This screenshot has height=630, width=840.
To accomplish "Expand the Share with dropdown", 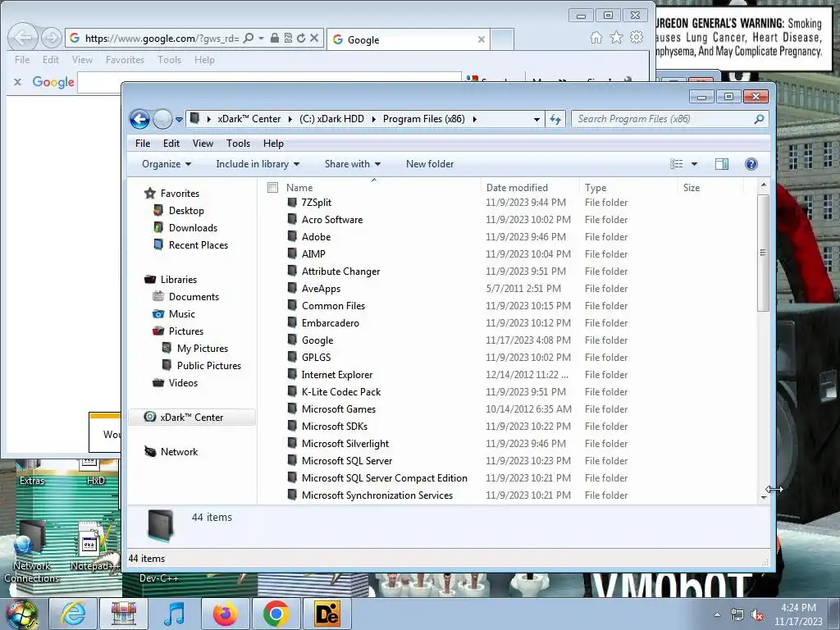I will click(353, 164).
